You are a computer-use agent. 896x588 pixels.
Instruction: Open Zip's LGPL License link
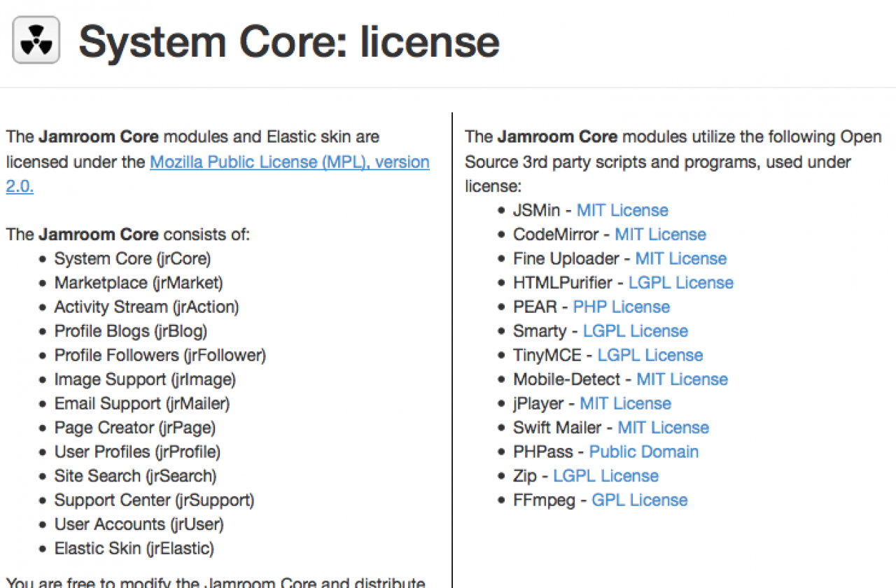605,476
